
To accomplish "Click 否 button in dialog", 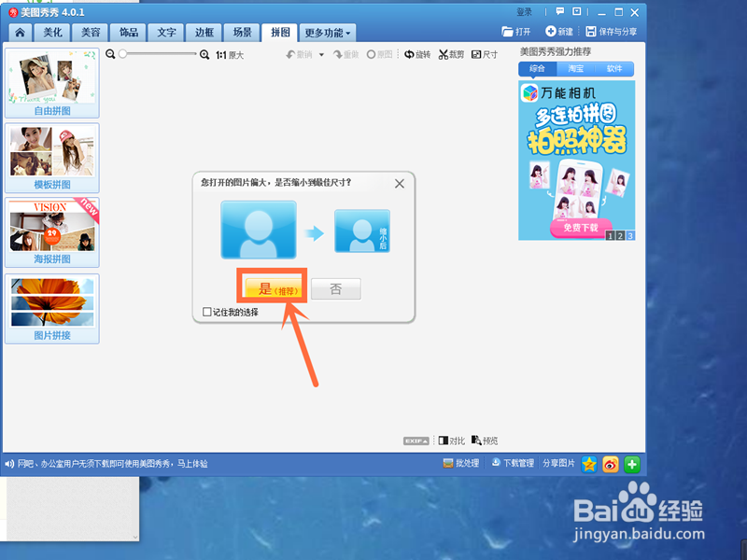I will (x=336, y=288).
